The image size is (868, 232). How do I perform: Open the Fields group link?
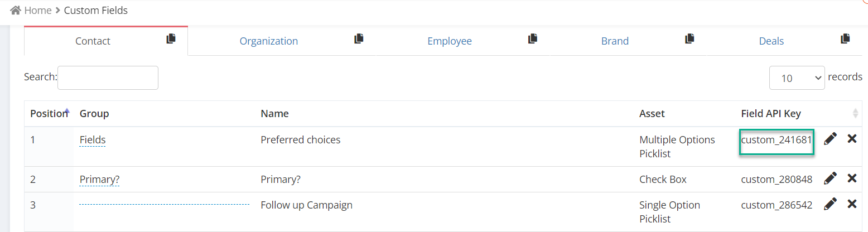click(x=93, y=140)
